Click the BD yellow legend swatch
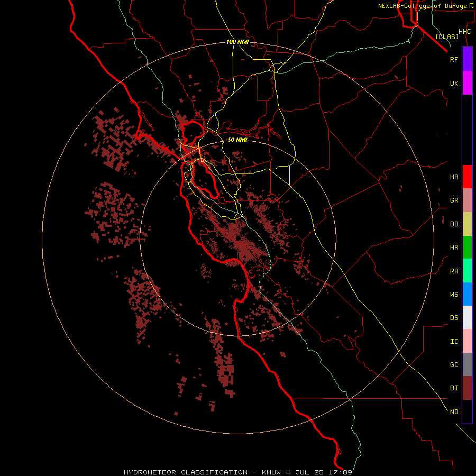The height and width of the screenshot is (476, 476). point(467,224)
